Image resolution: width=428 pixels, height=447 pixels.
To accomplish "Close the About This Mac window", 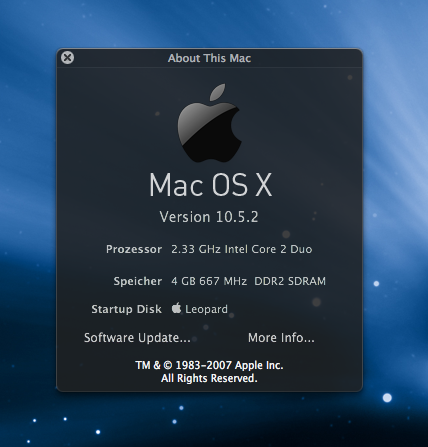I will 68,58.
